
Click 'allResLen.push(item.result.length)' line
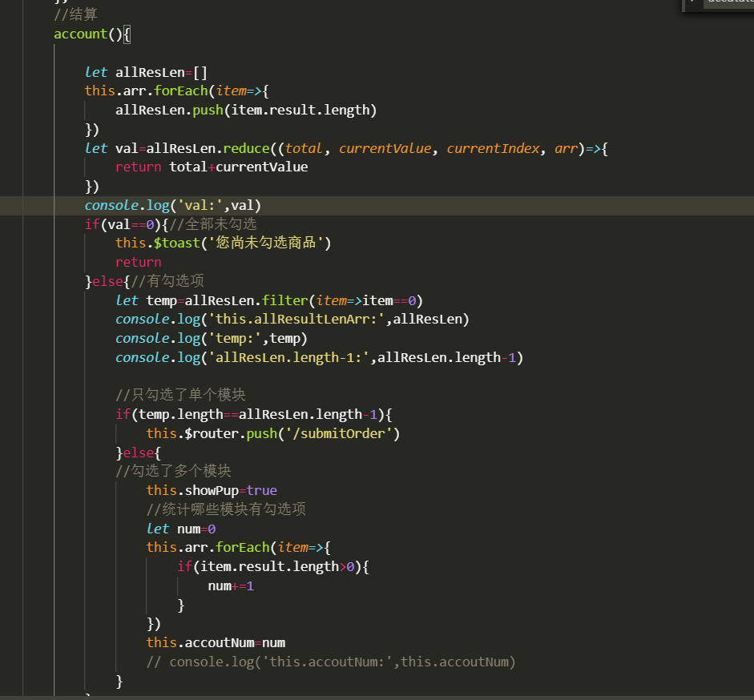pos(246,111)
